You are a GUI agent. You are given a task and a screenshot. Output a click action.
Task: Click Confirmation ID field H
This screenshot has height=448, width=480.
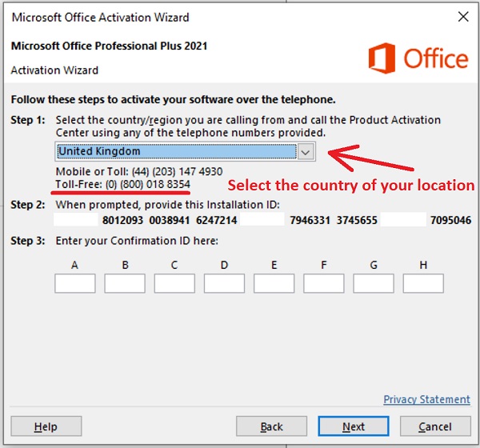423,283
